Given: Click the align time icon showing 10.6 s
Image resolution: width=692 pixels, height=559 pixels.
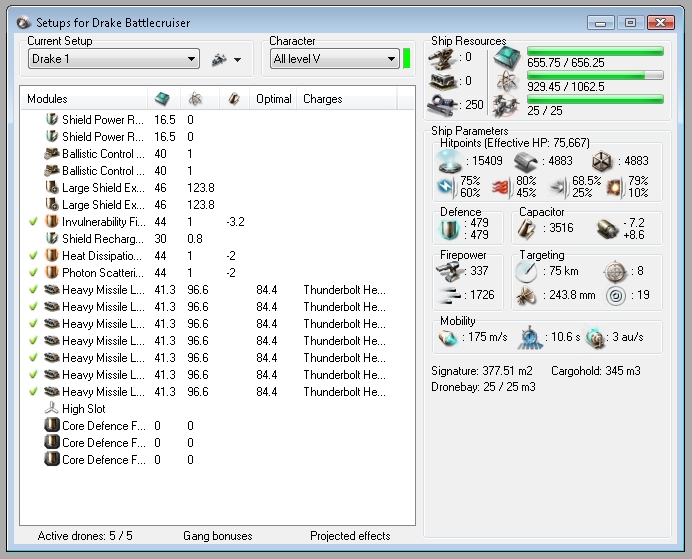Looking at the screenshot, I should click(x=530, y=338).
